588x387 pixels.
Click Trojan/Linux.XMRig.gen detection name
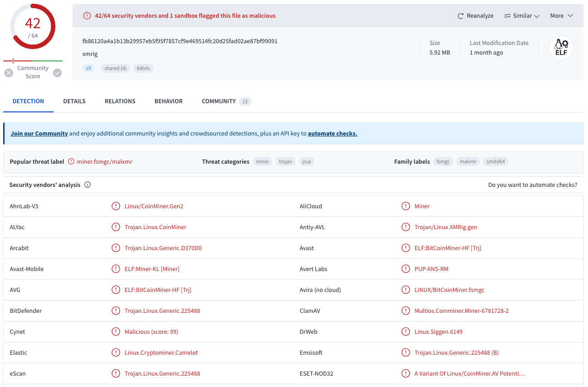446,227
